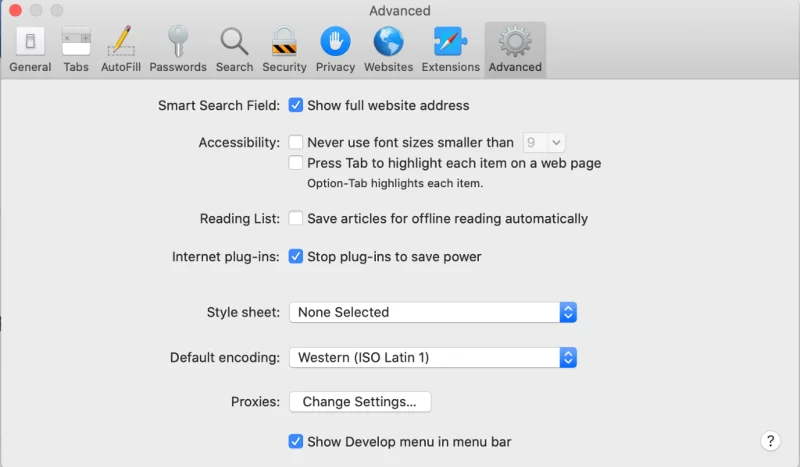Screen dimensions: 800x467
Task: Open the Default encoding Western popup
Action: (x=433, y=357)
